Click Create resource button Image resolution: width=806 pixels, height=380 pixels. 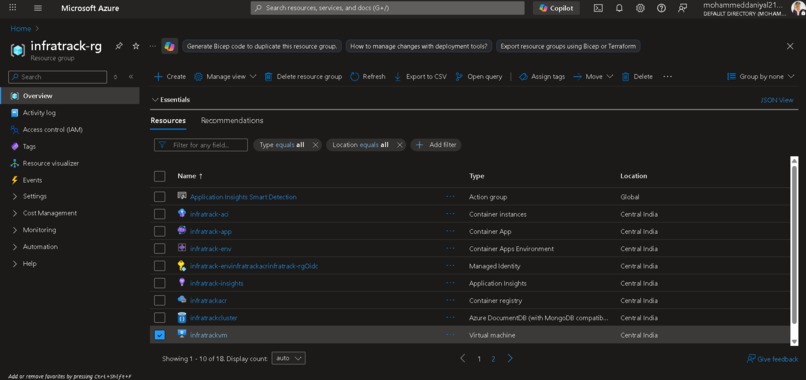coord(170,77)
